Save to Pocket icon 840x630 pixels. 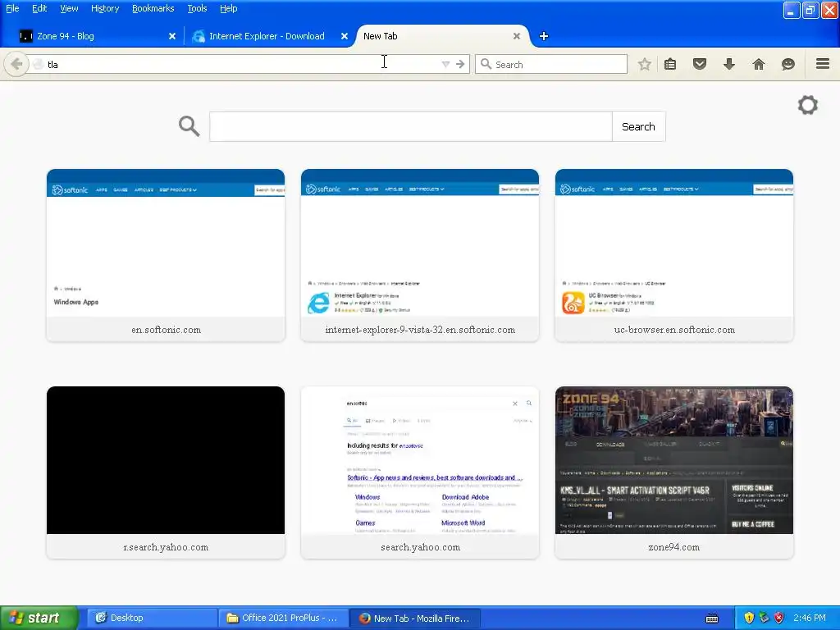pos(700,64)
